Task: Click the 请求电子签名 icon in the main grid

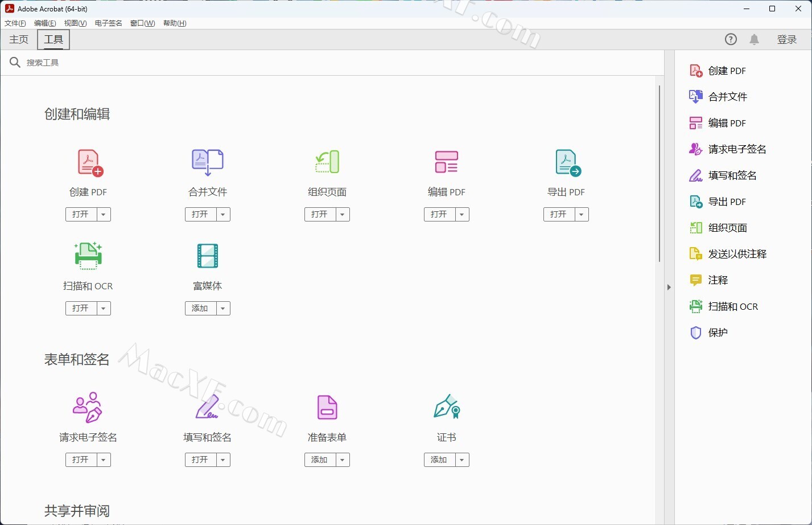Action: [88, 407]
